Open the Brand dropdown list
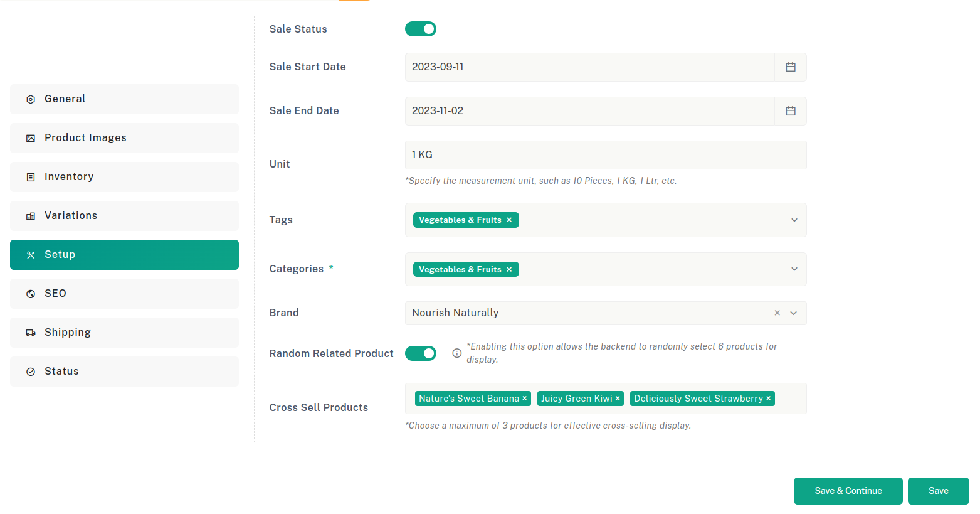Image resolution: width=980 pixels, height=514 pixels. click(x=794, y=313)
